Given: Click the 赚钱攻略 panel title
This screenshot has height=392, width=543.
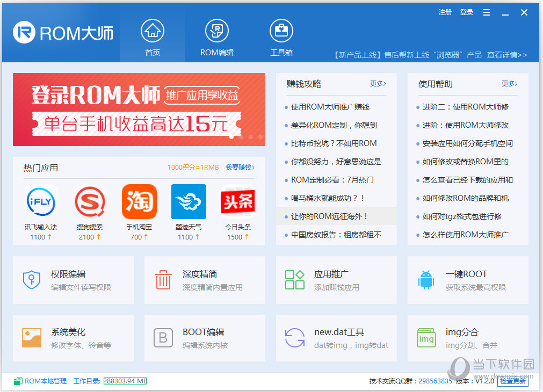Looking at the screenshot, I should coord(303,84).
